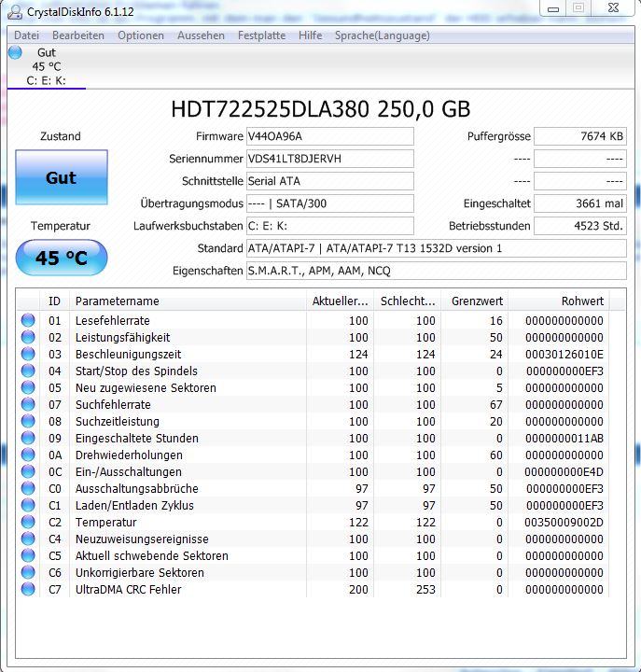Open the Festplatte menu
Screen dimensions: 641x672
(x=261, y=35)
